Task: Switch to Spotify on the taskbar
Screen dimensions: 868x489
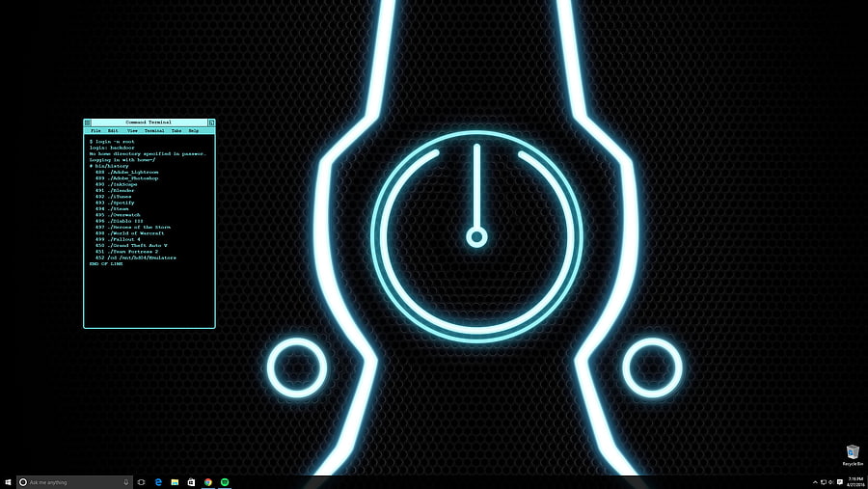Action: [x=225, y=482]
